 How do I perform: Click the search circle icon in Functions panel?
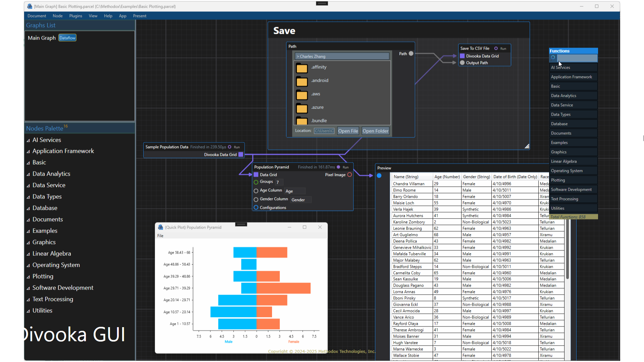click(x=553, y=58)
